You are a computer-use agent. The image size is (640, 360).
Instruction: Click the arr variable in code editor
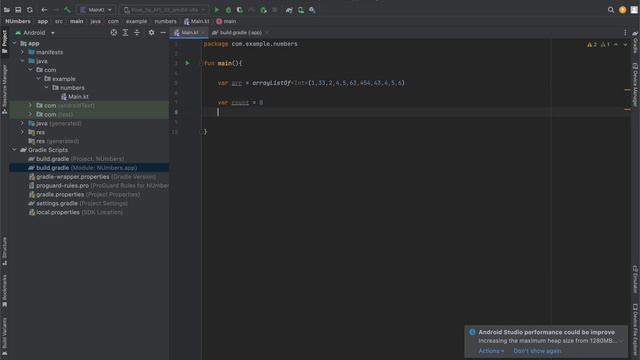tap(237, 83)
